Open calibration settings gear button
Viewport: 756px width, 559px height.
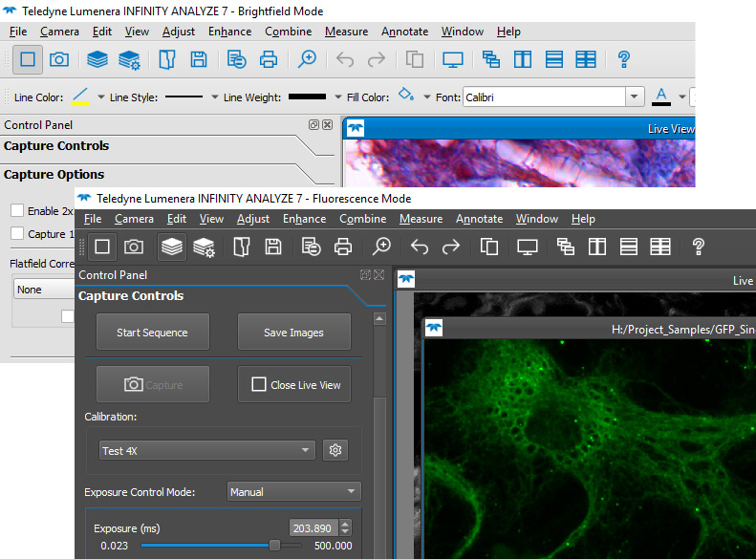(x=335, y=450)
